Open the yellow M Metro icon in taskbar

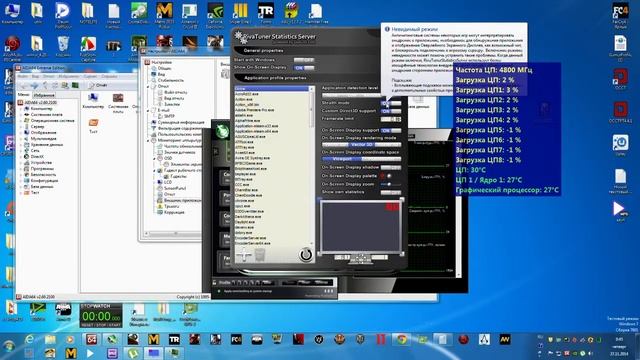click(153, 339)
